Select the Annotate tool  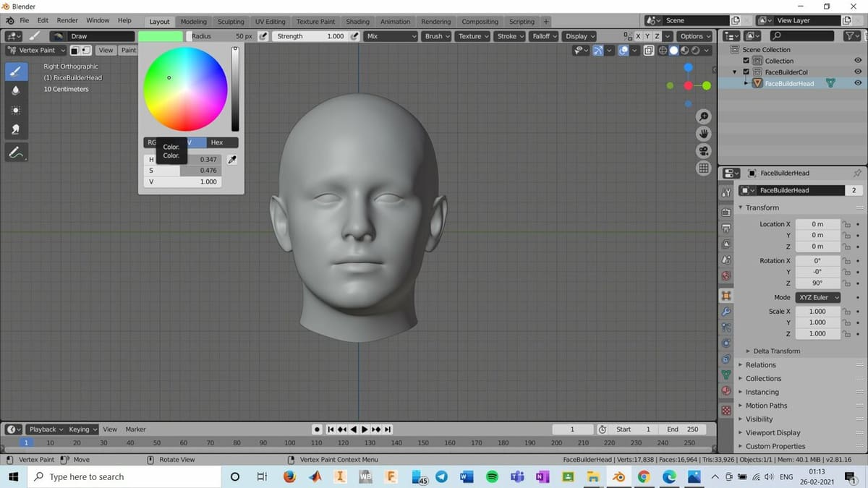tap(16, 153)
